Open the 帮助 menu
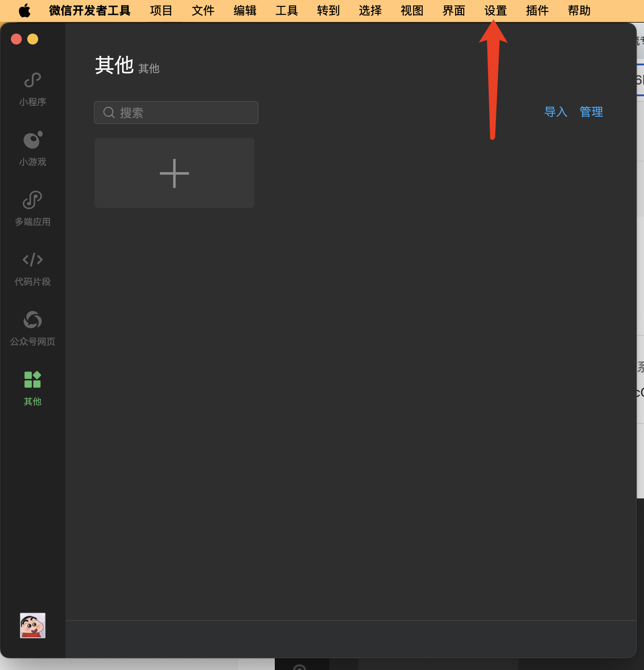644x670 pixels. tap(579, 10)
